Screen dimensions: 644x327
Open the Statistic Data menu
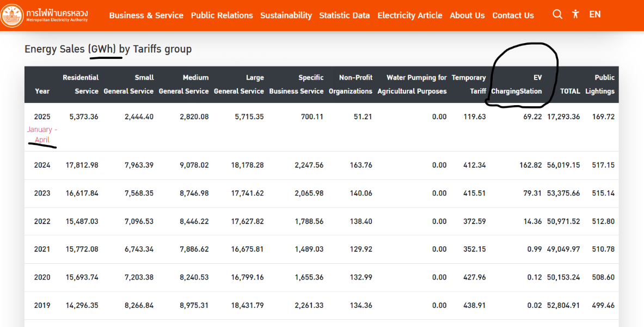click(x=344, y=15)
